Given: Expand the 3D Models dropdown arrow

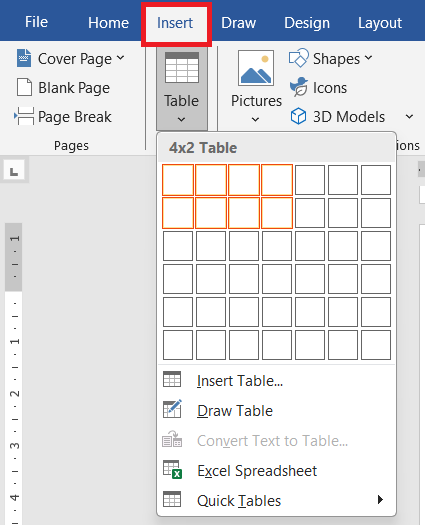Looking at the screenshot, I should pos(409,117).
